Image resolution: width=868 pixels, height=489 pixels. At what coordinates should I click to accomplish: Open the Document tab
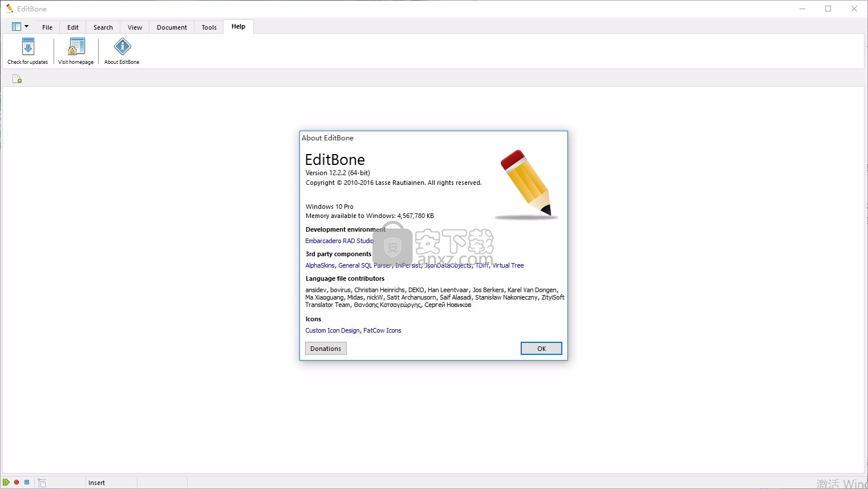[172, 27]
